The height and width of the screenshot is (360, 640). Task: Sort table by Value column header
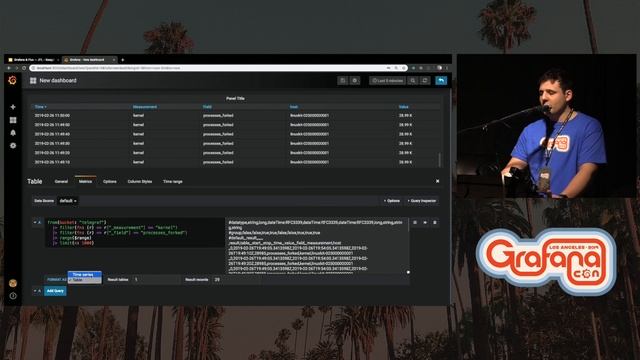point(404,107)
